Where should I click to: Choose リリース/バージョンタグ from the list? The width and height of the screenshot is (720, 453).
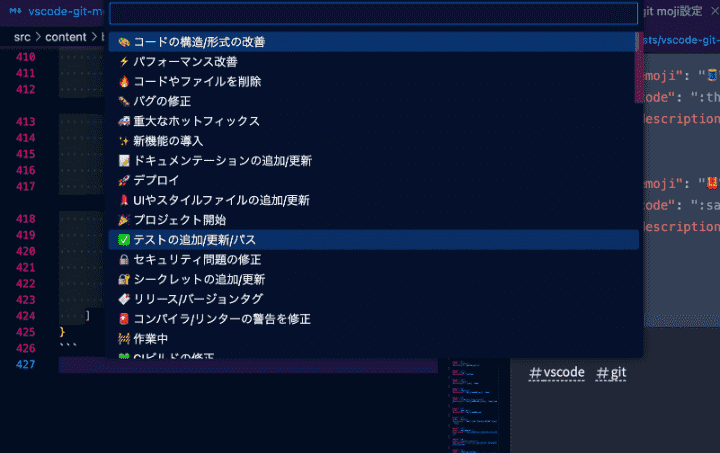(x=372, y=299)
